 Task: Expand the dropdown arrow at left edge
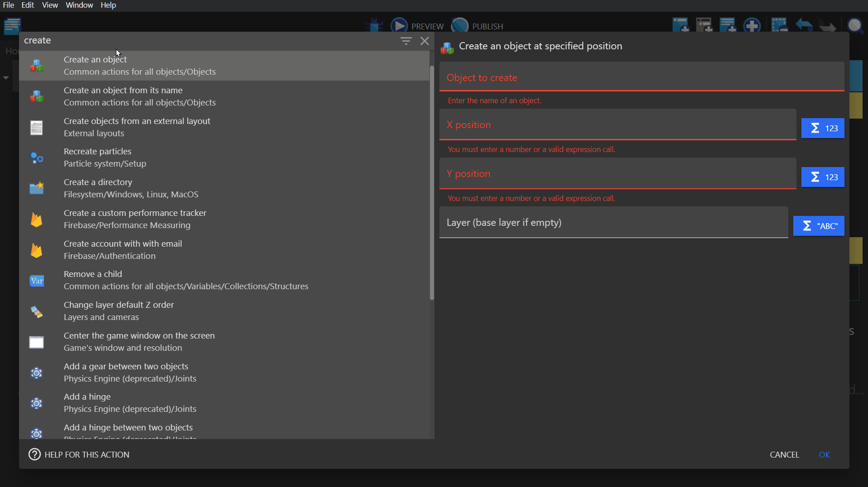pos(6,78)
